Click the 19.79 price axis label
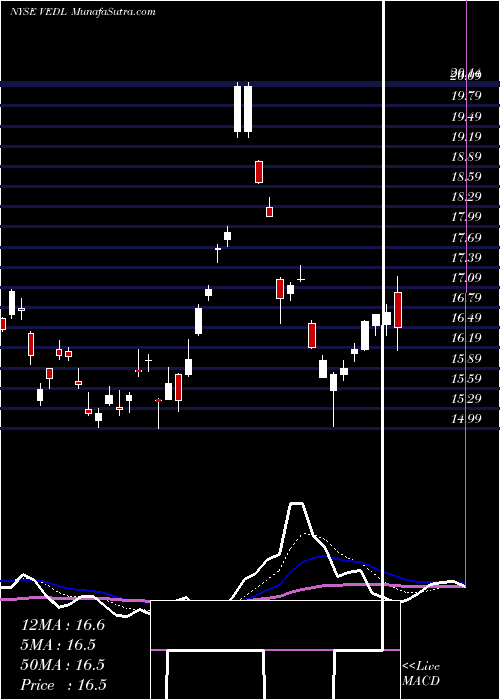This screenshot has width=500, height=700. point(466,96)
